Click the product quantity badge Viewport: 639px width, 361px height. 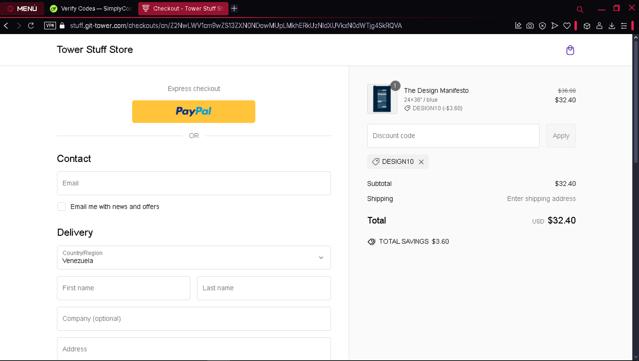tap(395, 86)
